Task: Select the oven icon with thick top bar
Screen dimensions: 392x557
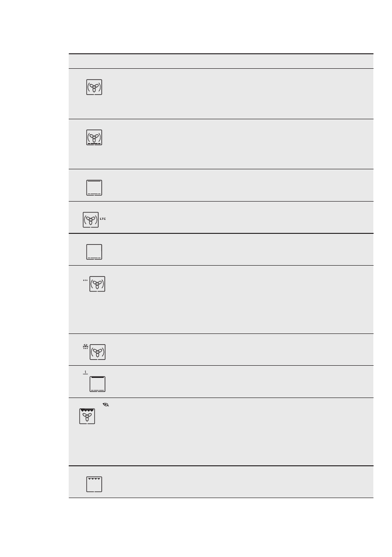Action: click(x=98, y=383)
